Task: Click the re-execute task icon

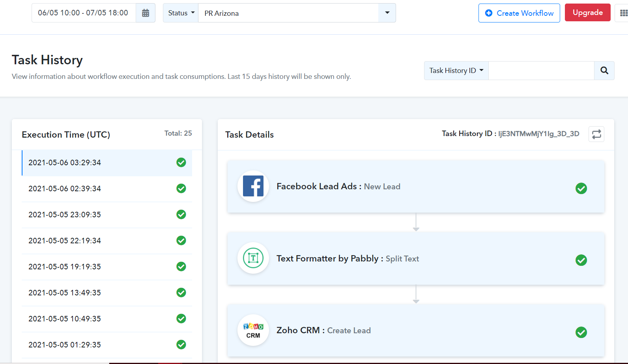Action: pos(596,134)
